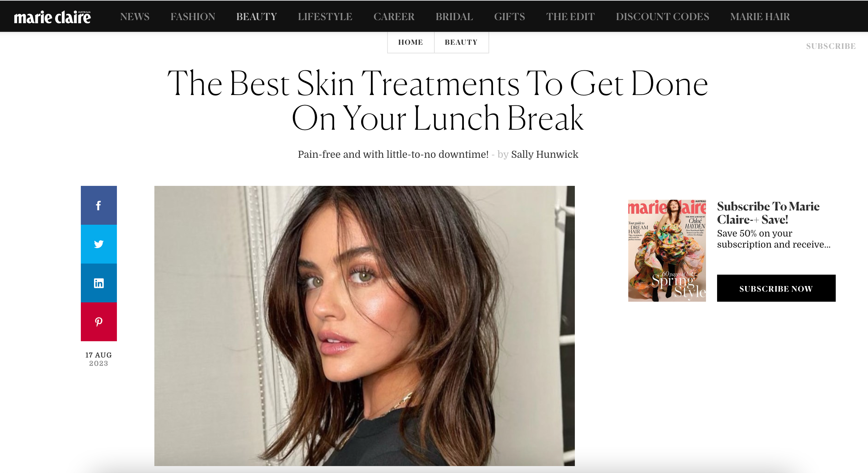Open author Sally Hunwick's page
868x473 pixels.
point(545,154)
